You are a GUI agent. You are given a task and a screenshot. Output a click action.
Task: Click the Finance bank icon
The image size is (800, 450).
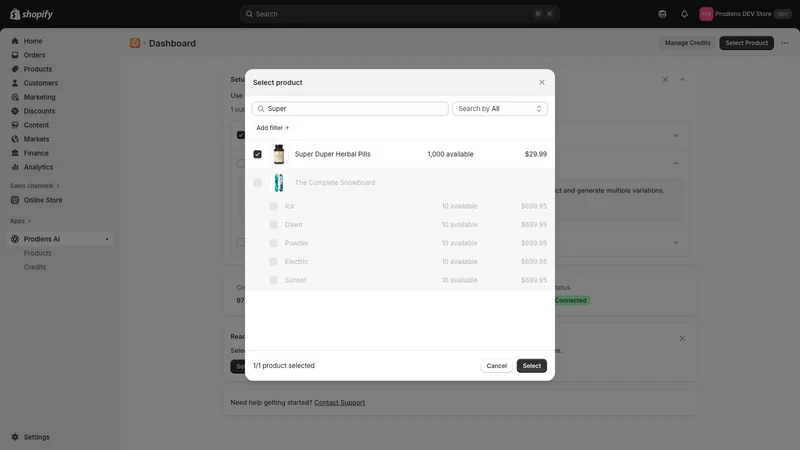click(x=15, y=153)
